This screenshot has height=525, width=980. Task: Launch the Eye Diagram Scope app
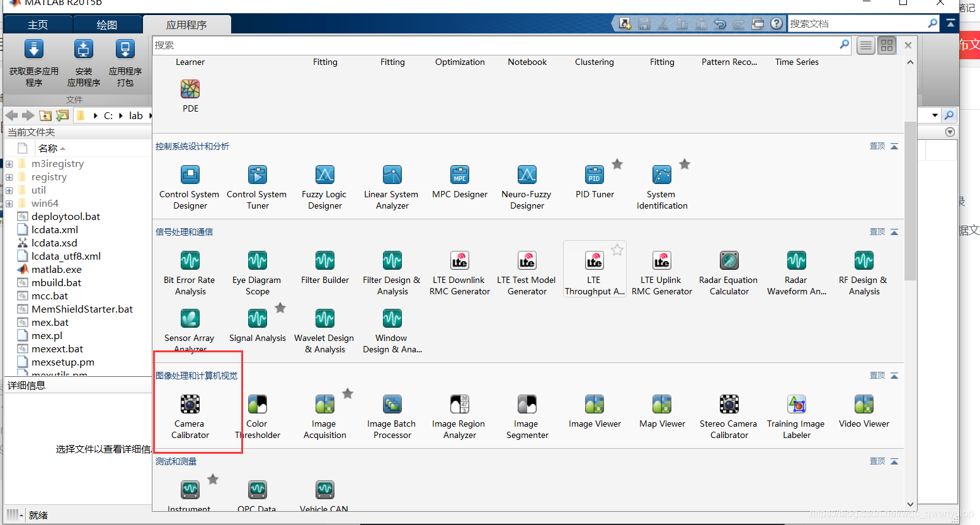257,272
